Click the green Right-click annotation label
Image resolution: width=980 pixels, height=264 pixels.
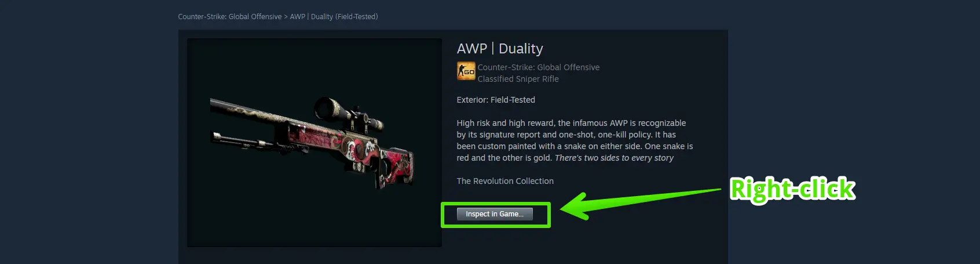click(792, 189)
